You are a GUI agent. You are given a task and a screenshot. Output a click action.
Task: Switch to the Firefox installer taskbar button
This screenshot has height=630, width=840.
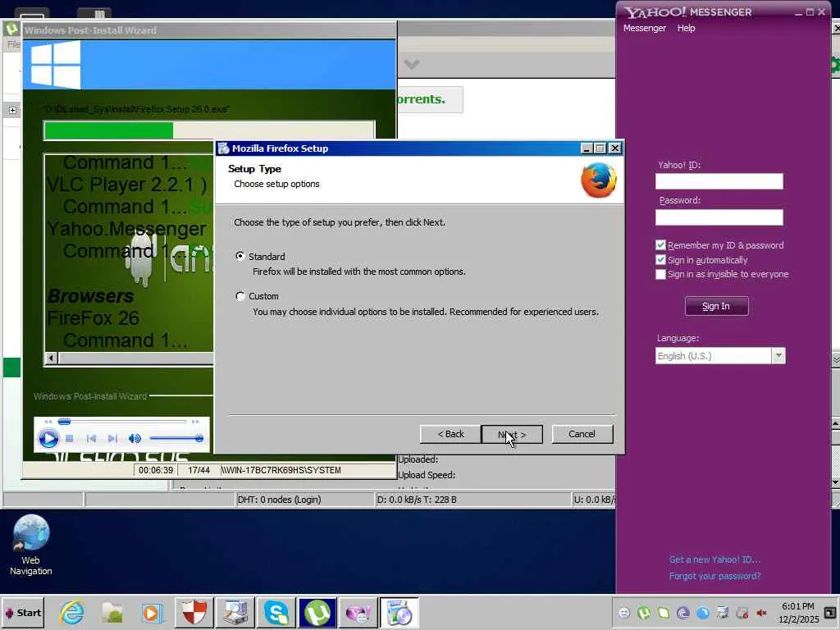pos(399,613)
